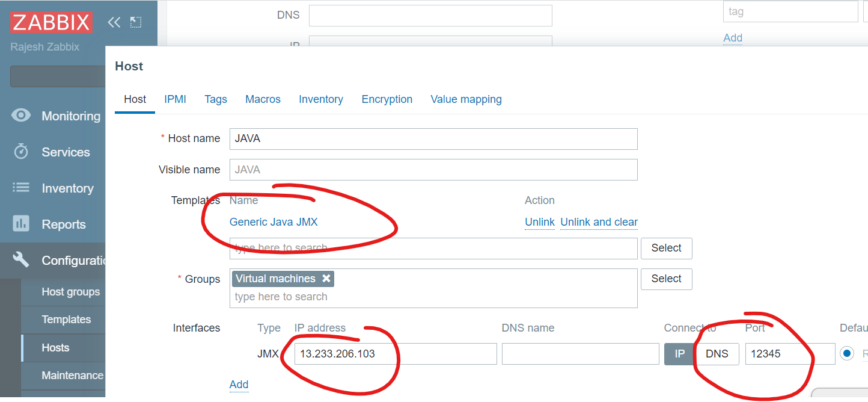Collapse sidebar with double-arrow icon
The height and width of the screenshot is (402, 868).
[x=114, y=22]
